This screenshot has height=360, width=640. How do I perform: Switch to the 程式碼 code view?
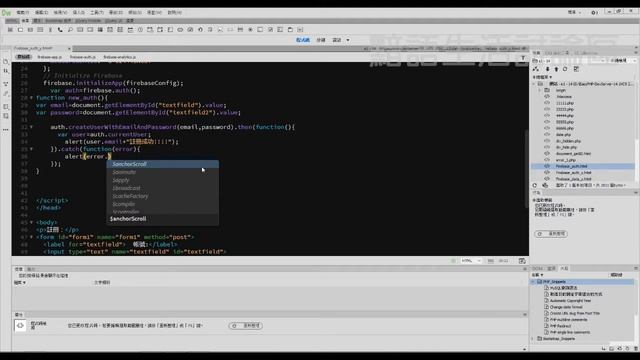[x=303, y=40]
